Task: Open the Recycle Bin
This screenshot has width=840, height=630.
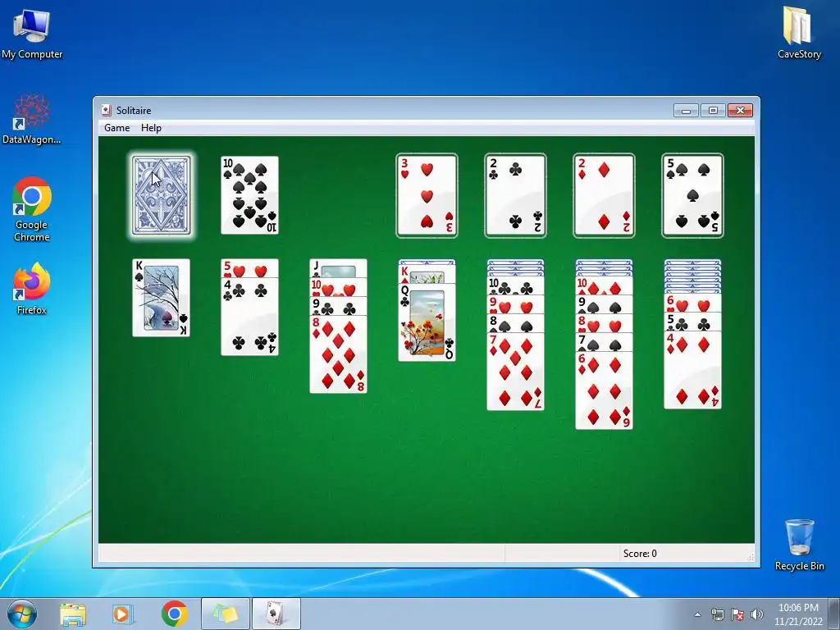Action: tap(799, 545)
